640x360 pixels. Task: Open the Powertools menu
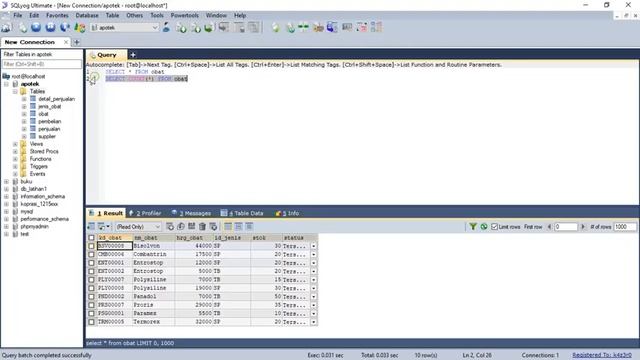tap(184, 15)
